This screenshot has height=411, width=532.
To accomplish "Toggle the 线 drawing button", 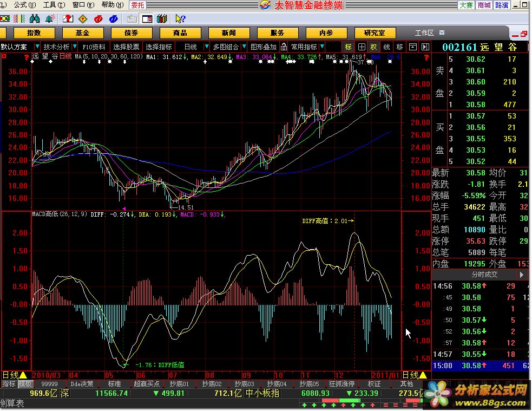I will [386, 47].
